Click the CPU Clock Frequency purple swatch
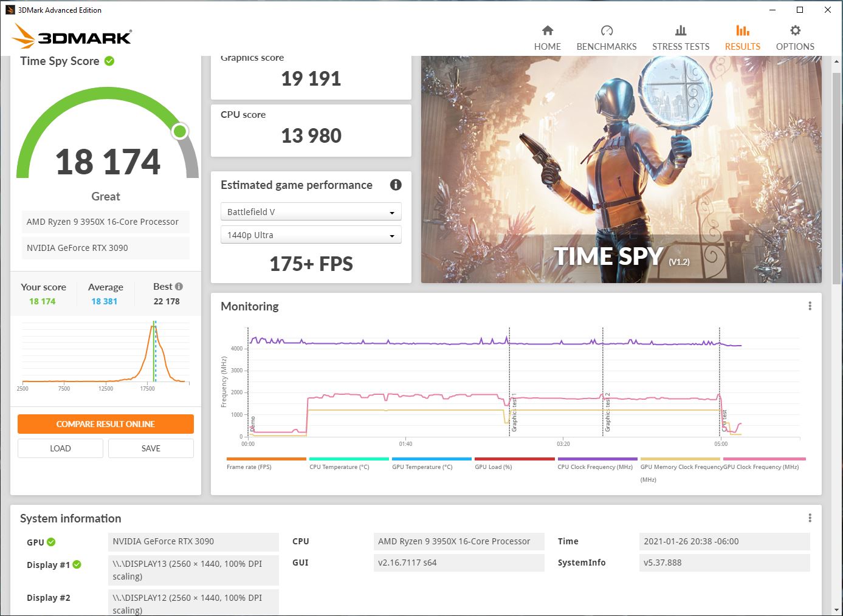This screenshot has height=616, width=843. [x=597, y=459]
